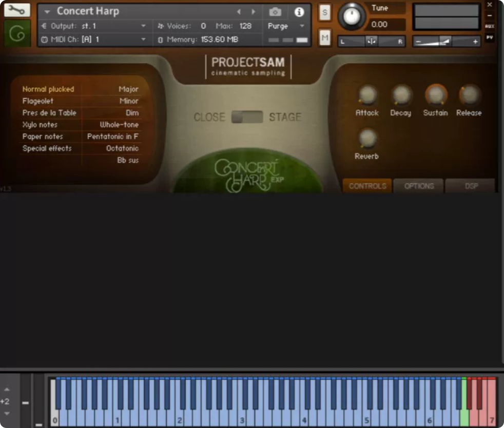Click the minus icon on volume slider

pyautogui.click(x=418, y=42)
